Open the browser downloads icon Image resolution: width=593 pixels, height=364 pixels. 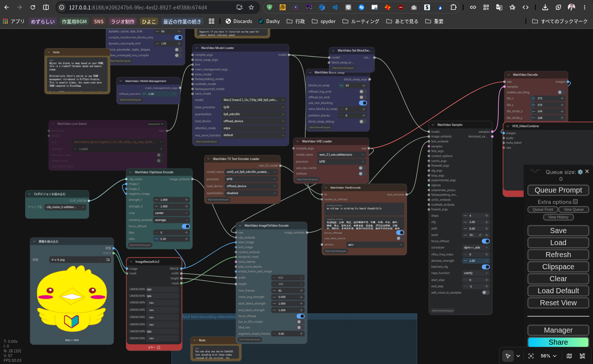(545, 7)
